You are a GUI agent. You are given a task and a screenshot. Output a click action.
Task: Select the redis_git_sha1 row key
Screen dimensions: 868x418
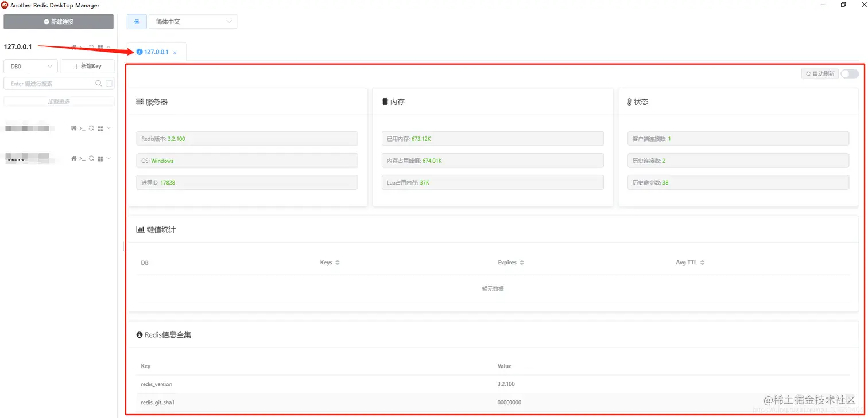click(158, 403)
